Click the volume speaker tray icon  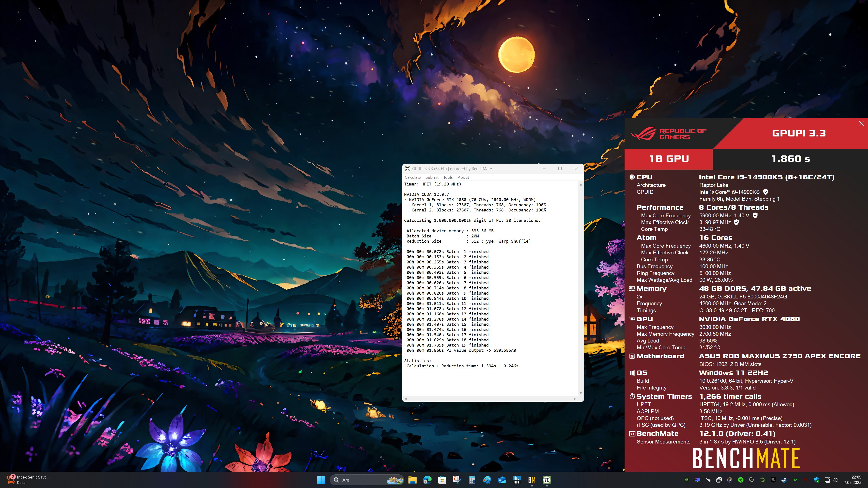tap(836, 480)
